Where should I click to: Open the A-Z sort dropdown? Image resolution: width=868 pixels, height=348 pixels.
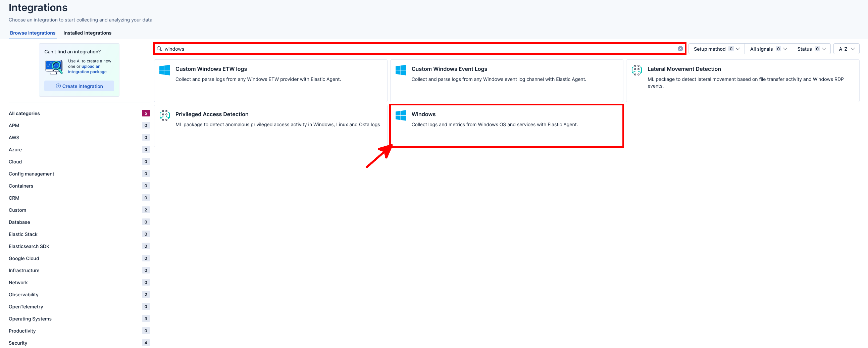(847, 49)
